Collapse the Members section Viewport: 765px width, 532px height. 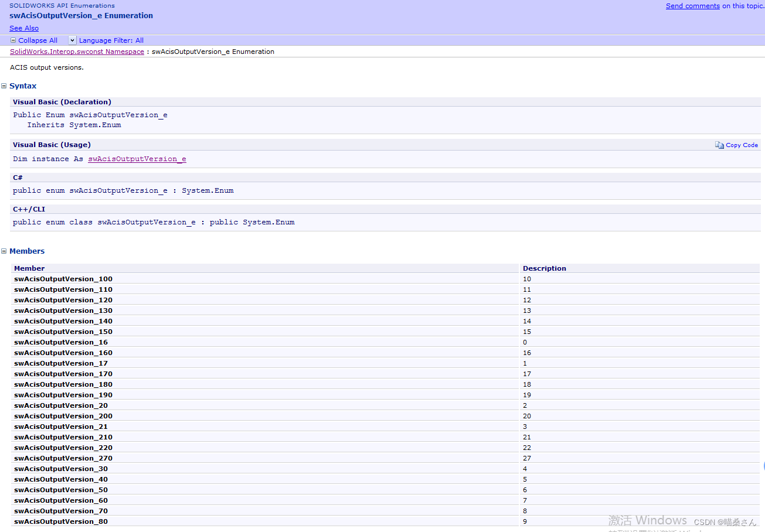tap(4, 251)
